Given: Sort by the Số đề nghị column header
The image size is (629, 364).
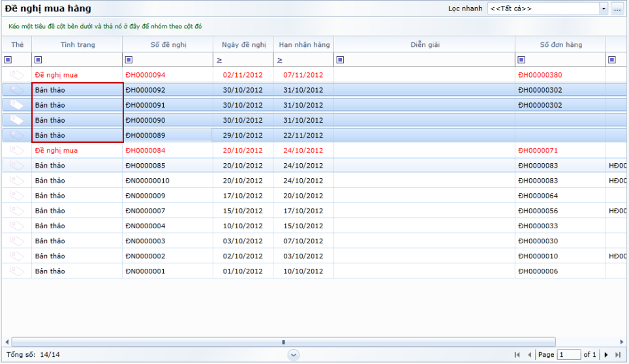Looking at the screenshot, I should click(167, 44).
